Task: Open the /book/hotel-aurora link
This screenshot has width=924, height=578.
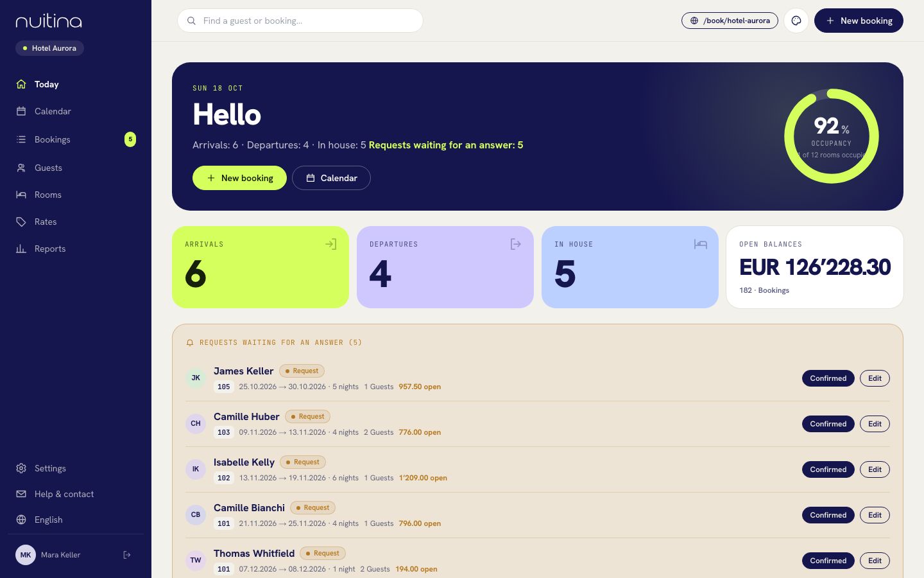Action: [x=730, y=21]
